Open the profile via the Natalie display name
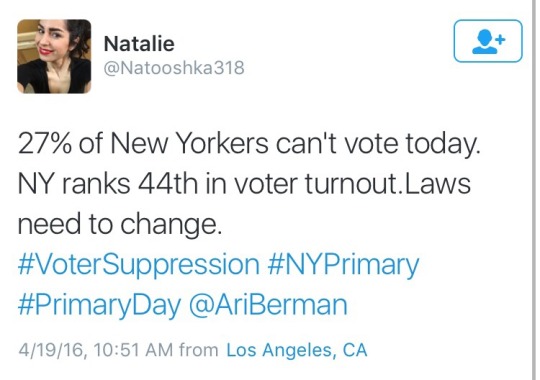 pyautogui.click(x=139, y=44)
